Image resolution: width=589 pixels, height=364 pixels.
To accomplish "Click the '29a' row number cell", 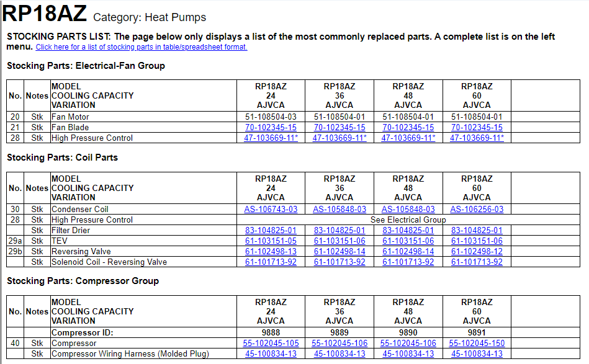I will coord(15,241).
